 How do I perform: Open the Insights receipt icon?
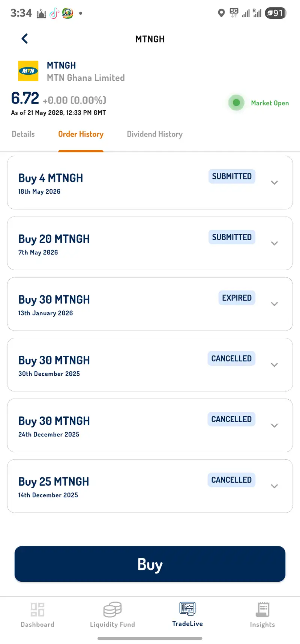tap(262, 609)
